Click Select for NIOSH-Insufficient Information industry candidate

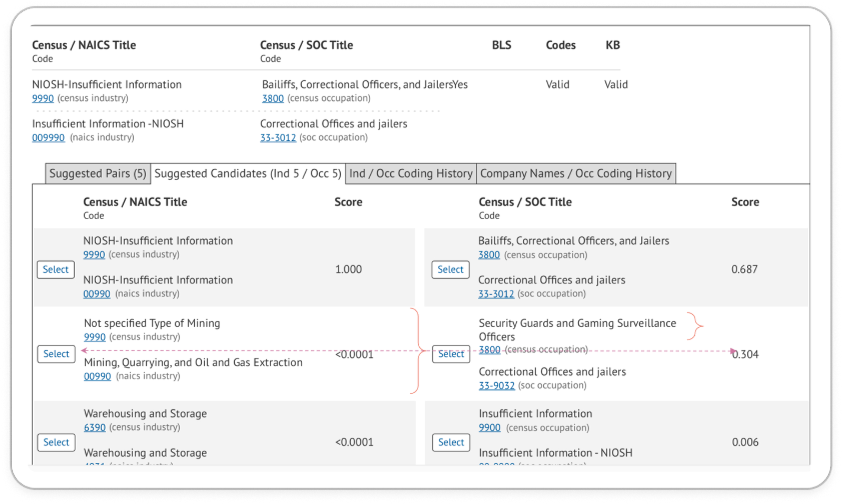56,270
